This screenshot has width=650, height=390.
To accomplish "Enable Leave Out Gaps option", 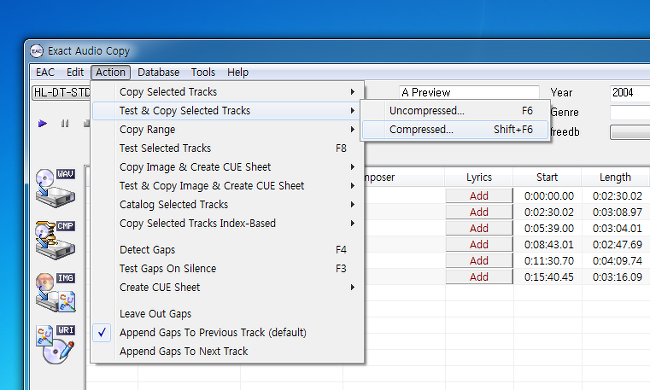I will 228,314.
